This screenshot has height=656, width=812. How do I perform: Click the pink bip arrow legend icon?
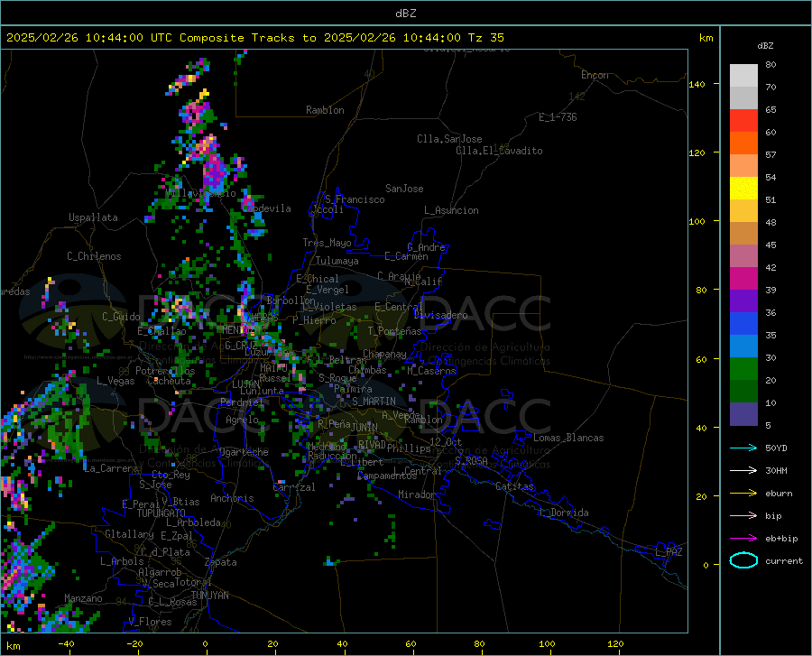pos(743,516)
